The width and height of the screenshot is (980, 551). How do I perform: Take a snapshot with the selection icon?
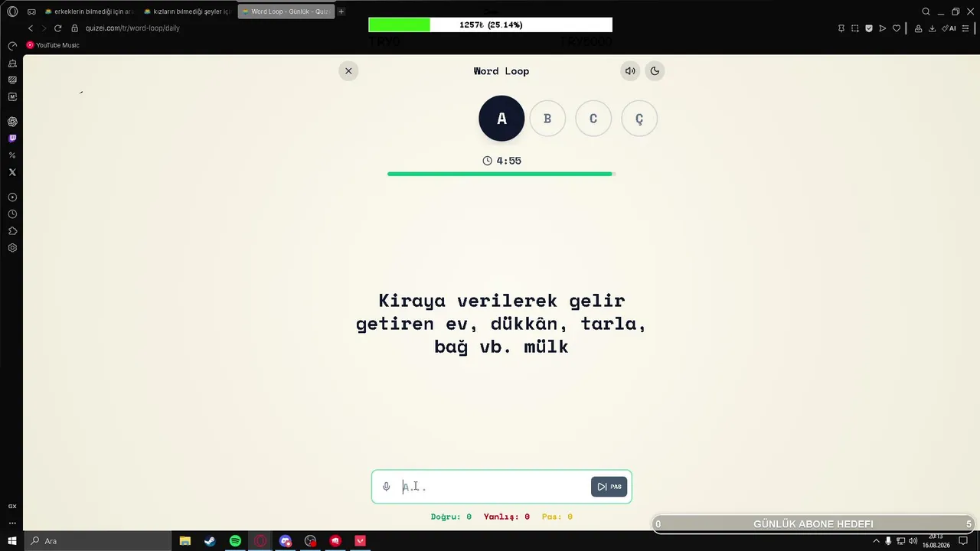[x=855, y=28]
